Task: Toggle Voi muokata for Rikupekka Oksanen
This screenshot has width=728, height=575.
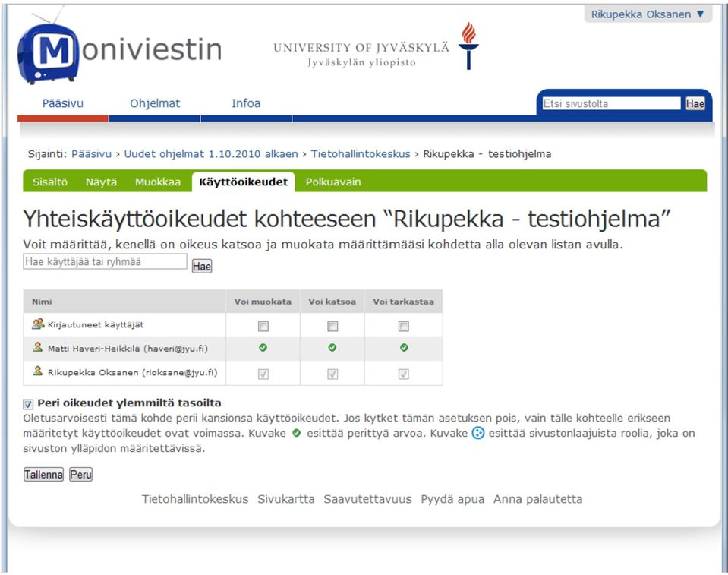Action: click(x=263, y=374)
